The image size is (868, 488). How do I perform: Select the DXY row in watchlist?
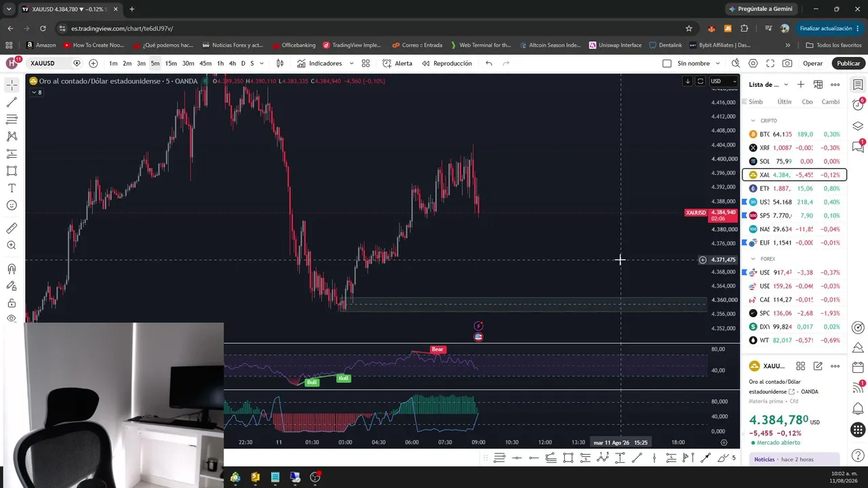(x=795, y=327)
